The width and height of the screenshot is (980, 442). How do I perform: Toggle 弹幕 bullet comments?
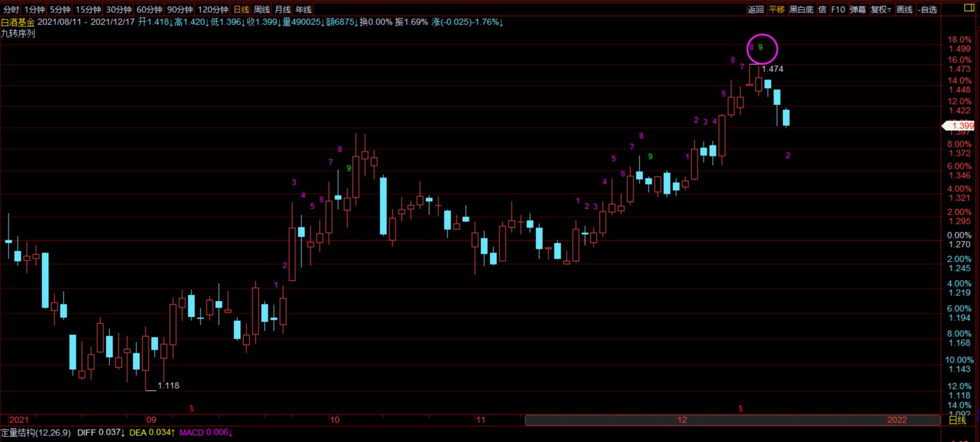point(858,10)
